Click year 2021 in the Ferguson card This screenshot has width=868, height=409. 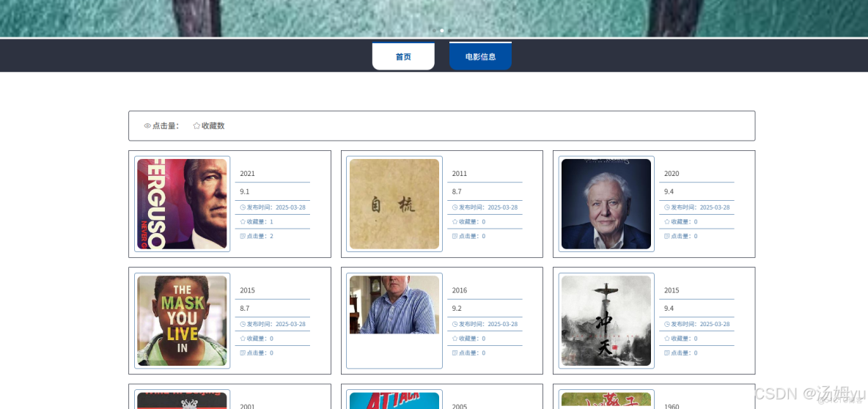point(248,174)
